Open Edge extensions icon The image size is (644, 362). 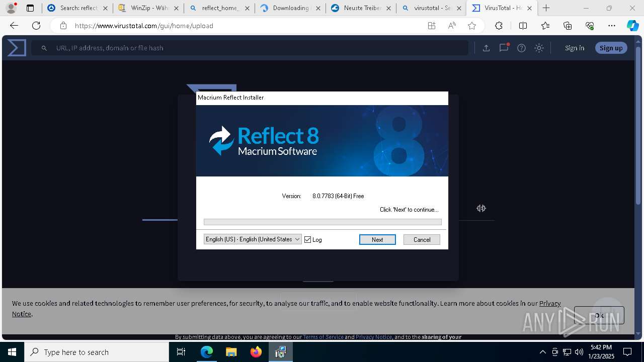click(499, 26)
